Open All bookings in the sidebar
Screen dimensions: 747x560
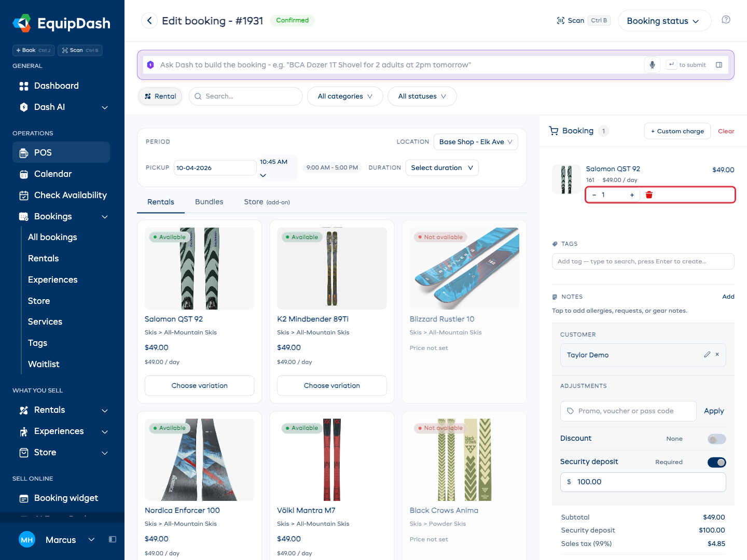pos(52,237)
